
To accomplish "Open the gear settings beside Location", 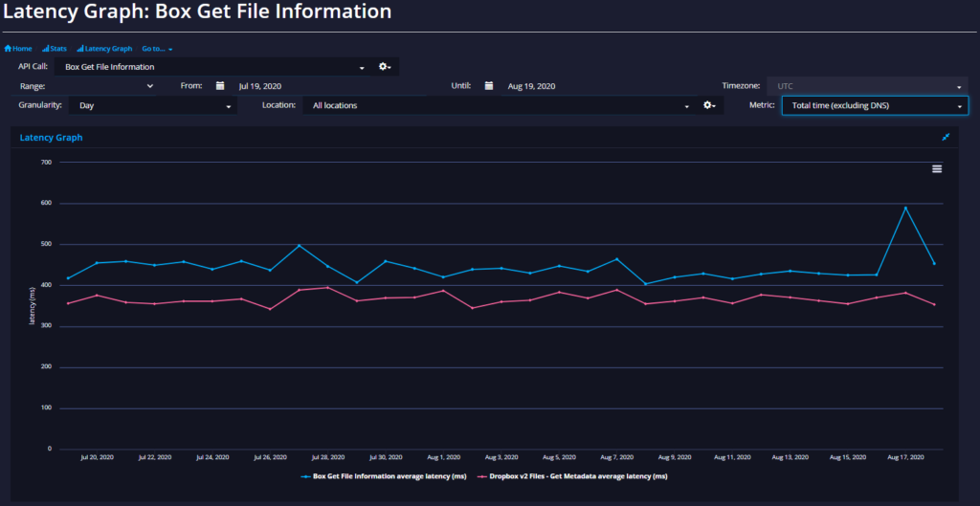I will 709,105.
